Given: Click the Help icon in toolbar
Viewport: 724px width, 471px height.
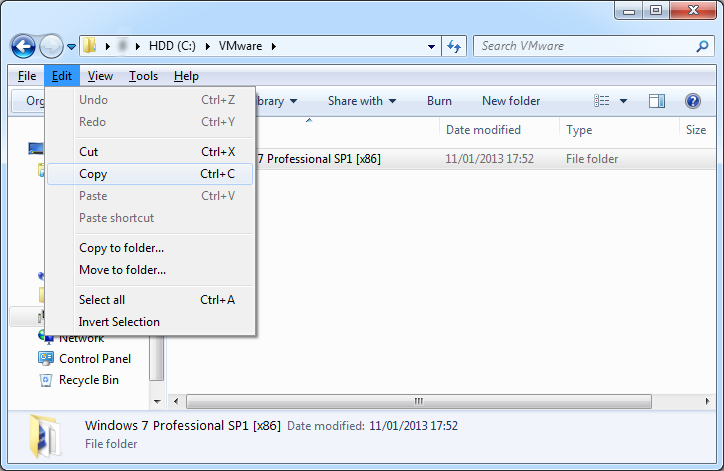Looking at the screenshot, I should click(692, 101).
